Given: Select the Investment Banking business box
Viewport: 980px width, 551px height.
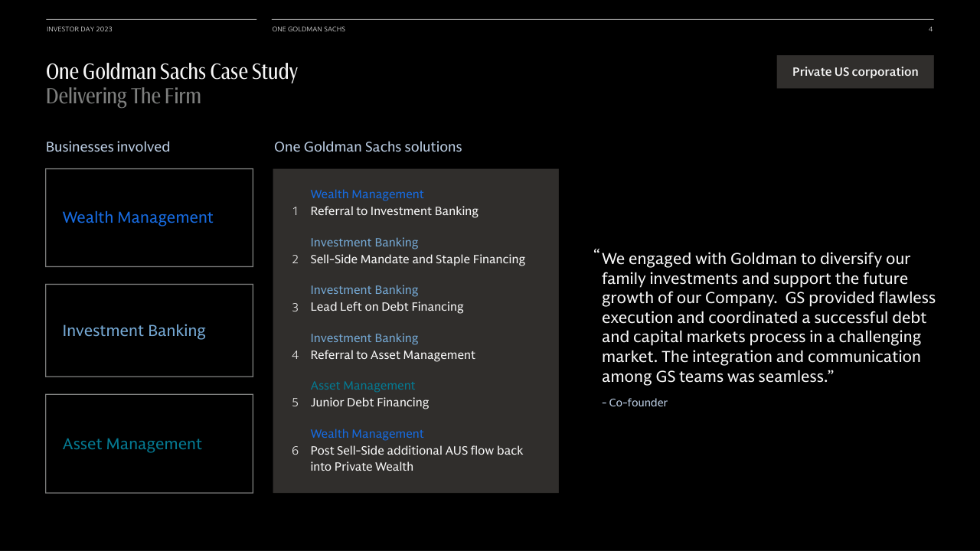Looking at the screenshot, I should pos(149,331).
